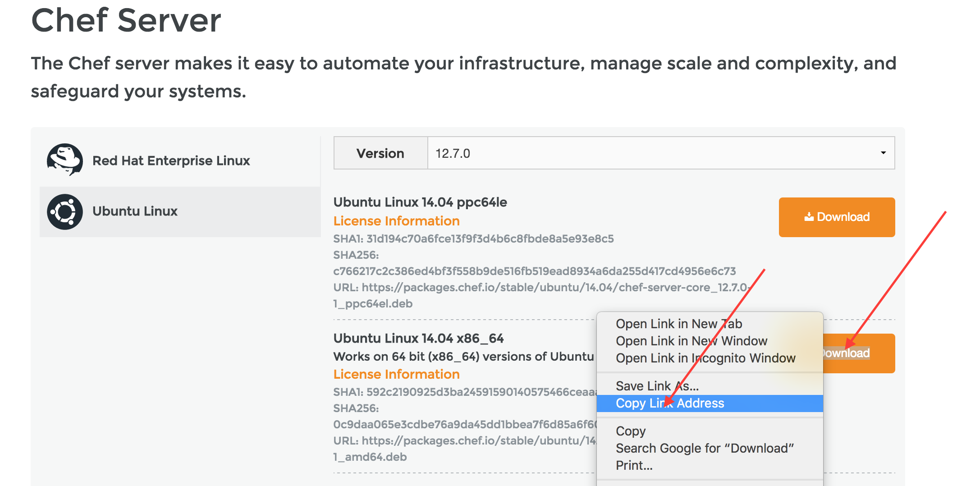The height and width of the screenshot is (486, 980).
Task: Choose Open Link in Incognito Window
Action: coord(710,358)
